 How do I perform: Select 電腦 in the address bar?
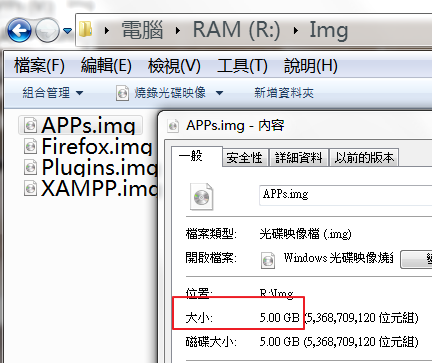coord(142,30)
